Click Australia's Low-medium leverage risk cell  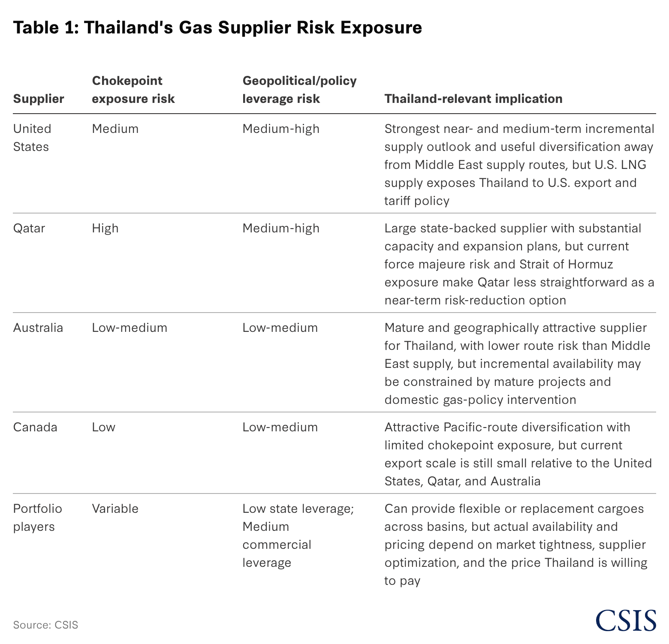[x=280, y=328]
